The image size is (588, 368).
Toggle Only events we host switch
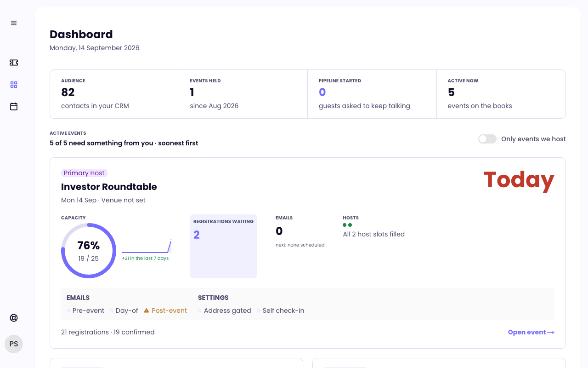click(x=487, y=139)
